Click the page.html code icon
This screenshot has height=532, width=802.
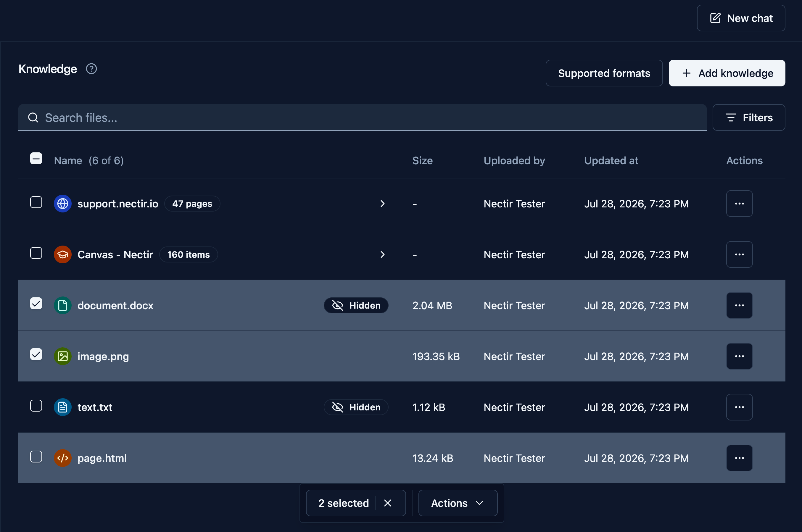pos(63,458)
